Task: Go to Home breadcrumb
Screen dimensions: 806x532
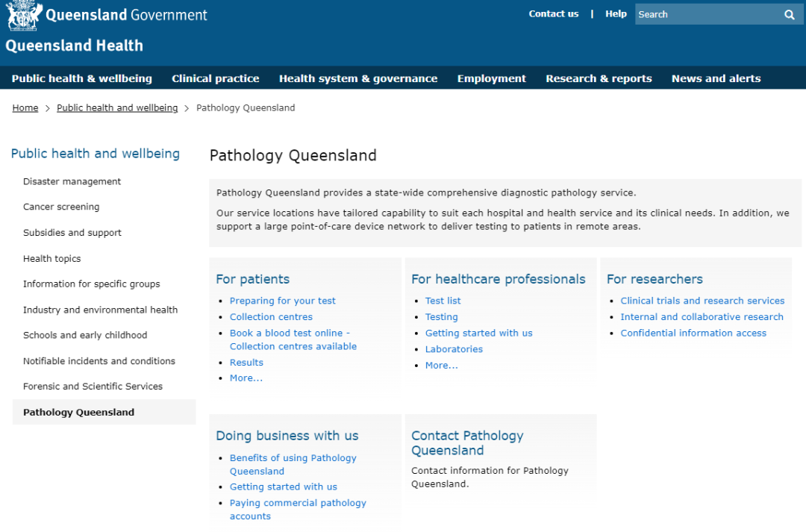Action: pos(25,107)
